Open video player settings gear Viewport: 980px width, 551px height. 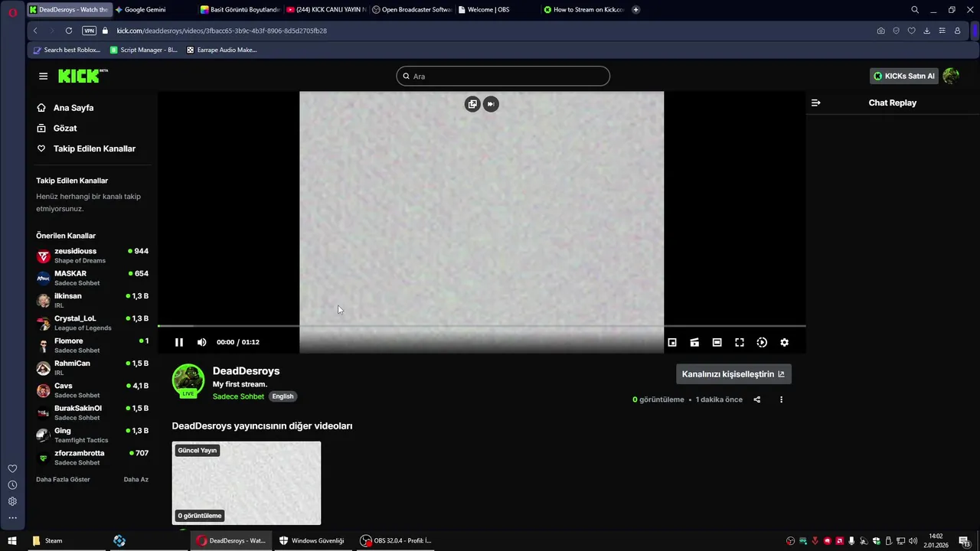(784, 342)
